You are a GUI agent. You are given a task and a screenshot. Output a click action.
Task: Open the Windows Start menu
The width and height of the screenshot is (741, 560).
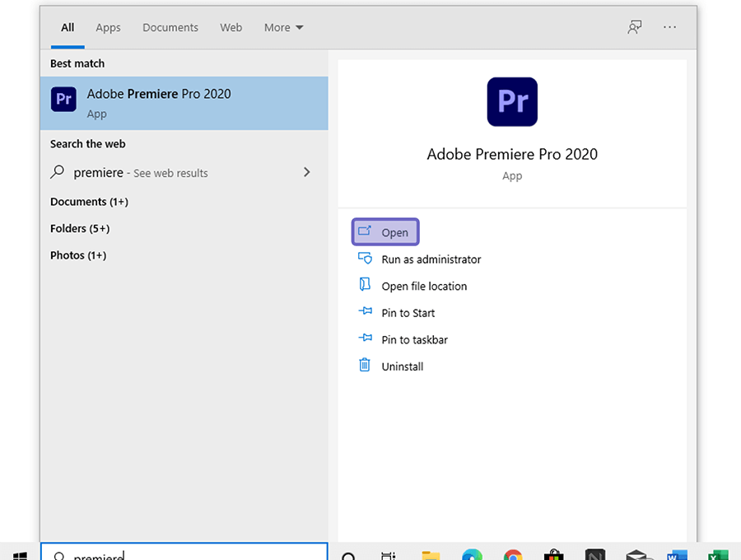[20, 556]
